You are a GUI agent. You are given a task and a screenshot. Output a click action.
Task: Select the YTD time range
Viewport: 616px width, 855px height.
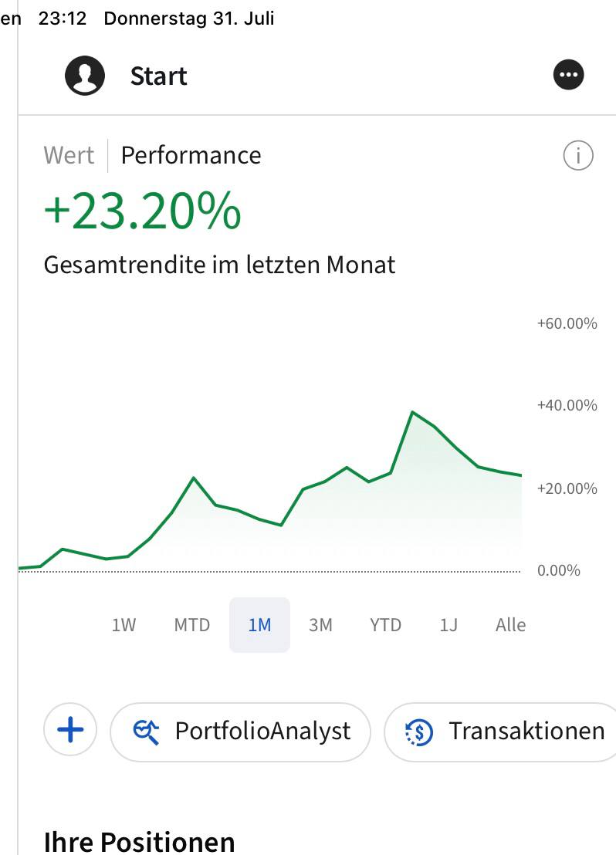pos(385,625)
